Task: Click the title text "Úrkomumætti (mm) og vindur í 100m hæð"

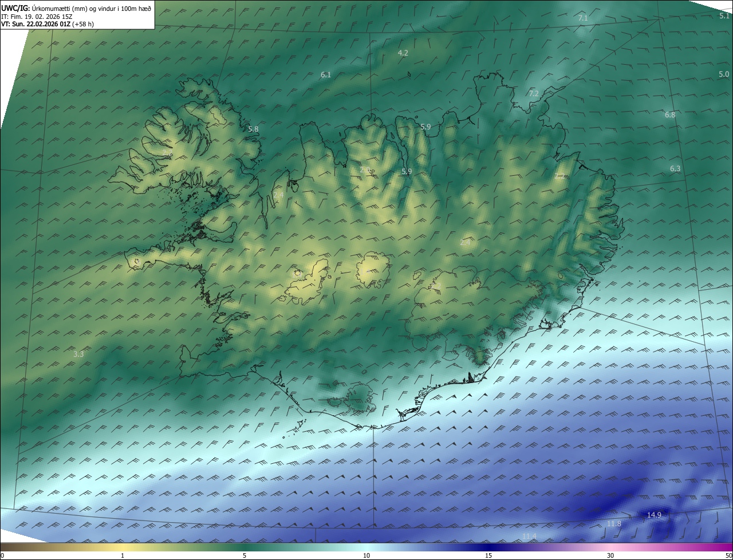Action: [x=91, y=8]
